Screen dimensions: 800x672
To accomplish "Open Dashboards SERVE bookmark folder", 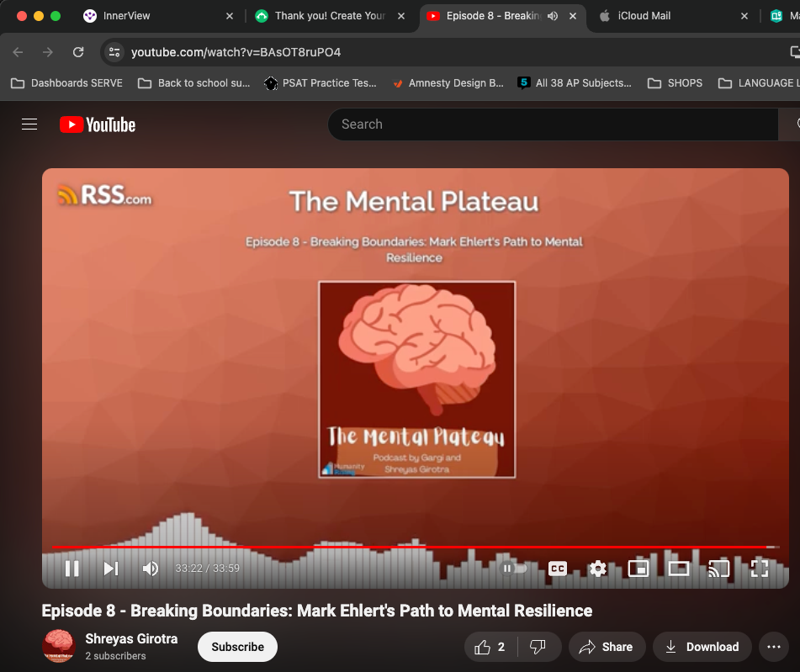I will click(66, 82).
